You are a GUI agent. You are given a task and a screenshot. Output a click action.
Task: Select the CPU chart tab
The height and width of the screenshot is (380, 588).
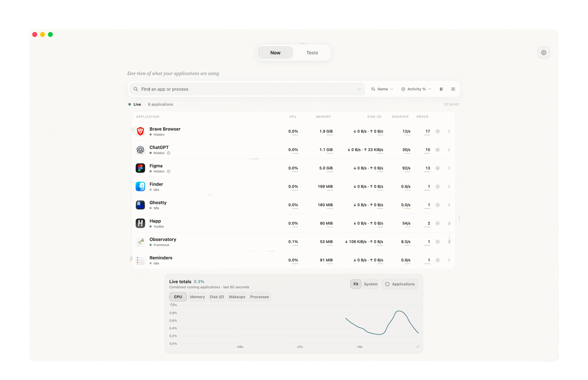(178, 297)
